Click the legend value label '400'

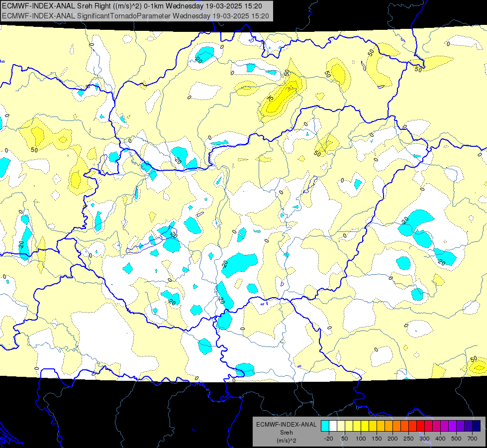click(440, 439)
